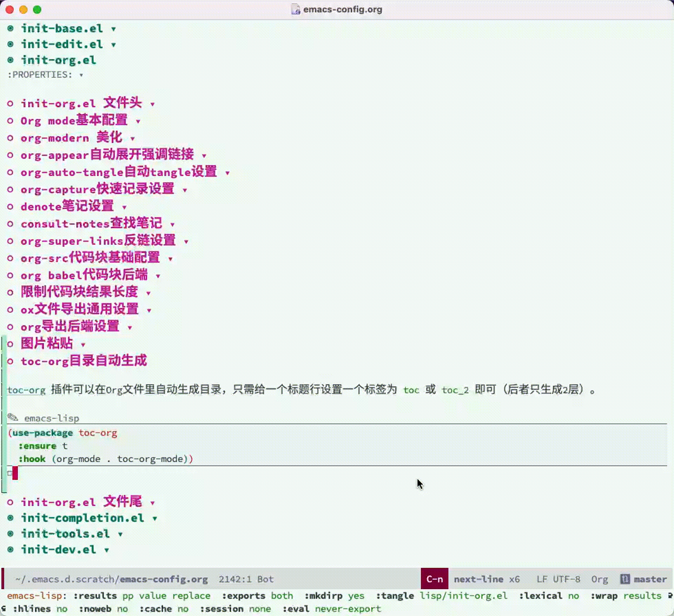Click the inline code word toc_2

pyautogui.click(x=455, y=390)
